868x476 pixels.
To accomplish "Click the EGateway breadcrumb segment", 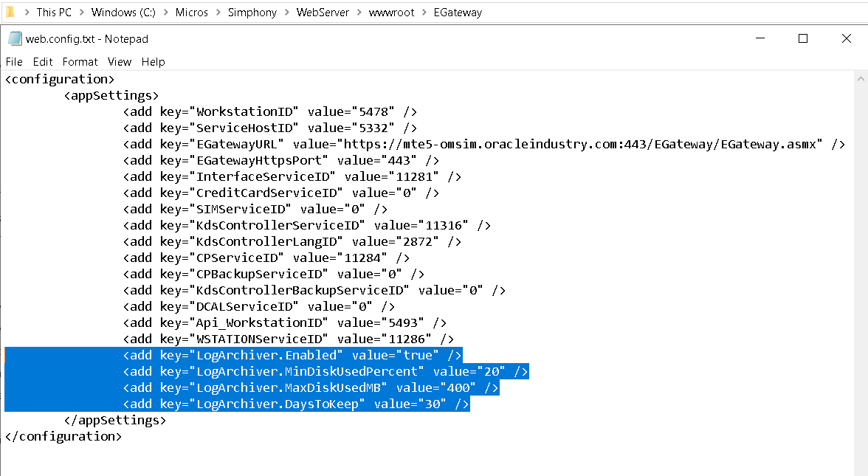I will click(x=458, y=13).
